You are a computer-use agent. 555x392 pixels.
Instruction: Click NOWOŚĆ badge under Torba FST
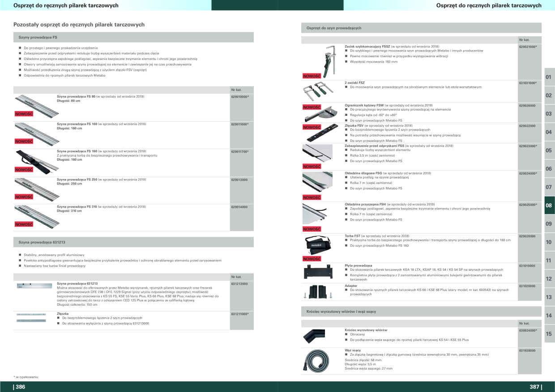[312, 259]
